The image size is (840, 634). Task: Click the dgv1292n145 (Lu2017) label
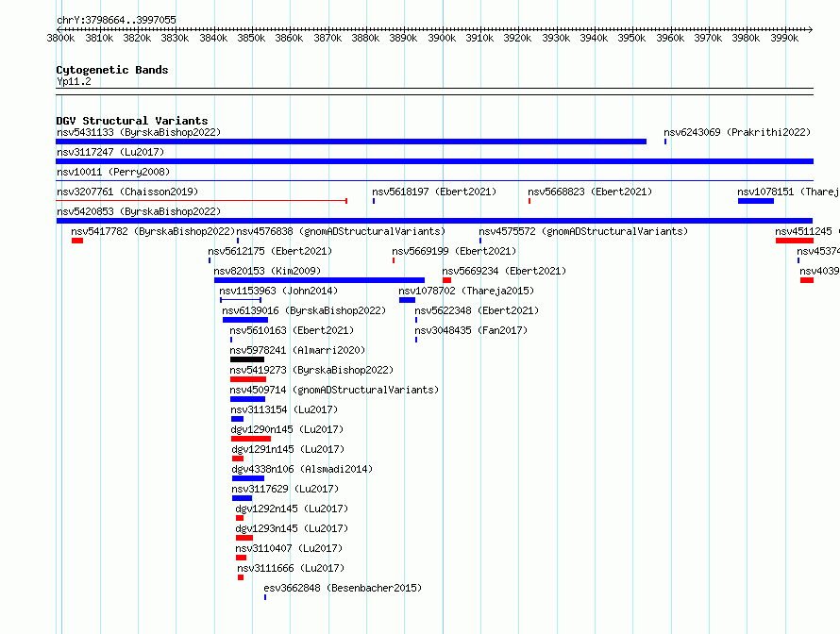pyautogui.click(x=292, y=509)
